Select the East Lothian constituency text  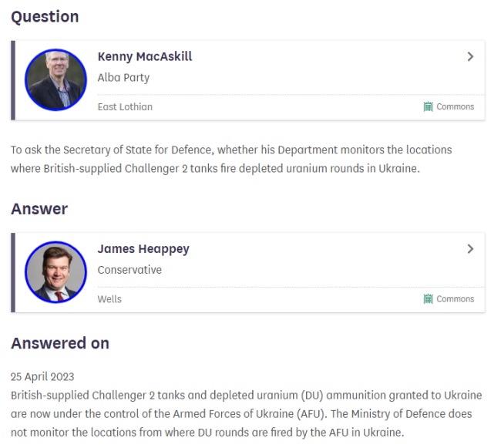tap(125, 106)
